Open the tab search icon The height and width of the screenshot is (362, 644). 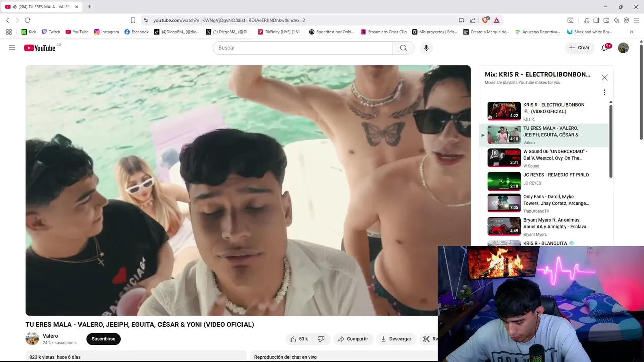point(570,20)
